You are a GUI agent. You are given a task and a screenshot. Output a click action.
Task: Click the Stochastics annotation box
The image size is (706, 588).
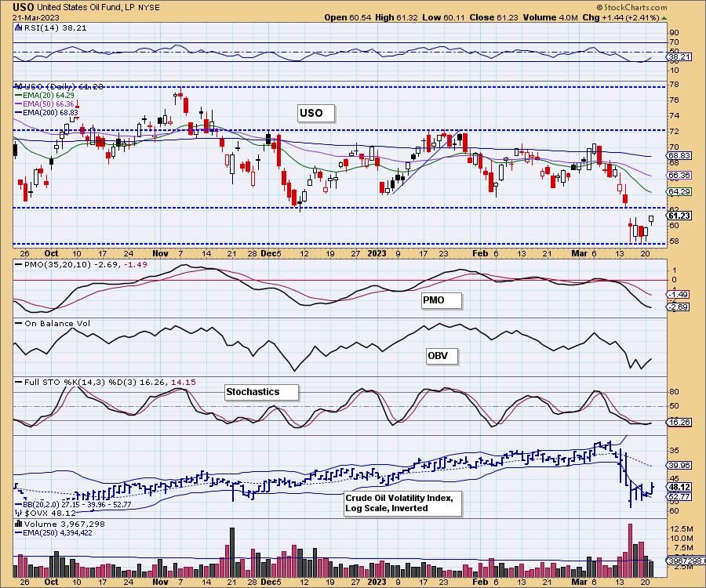261,392
